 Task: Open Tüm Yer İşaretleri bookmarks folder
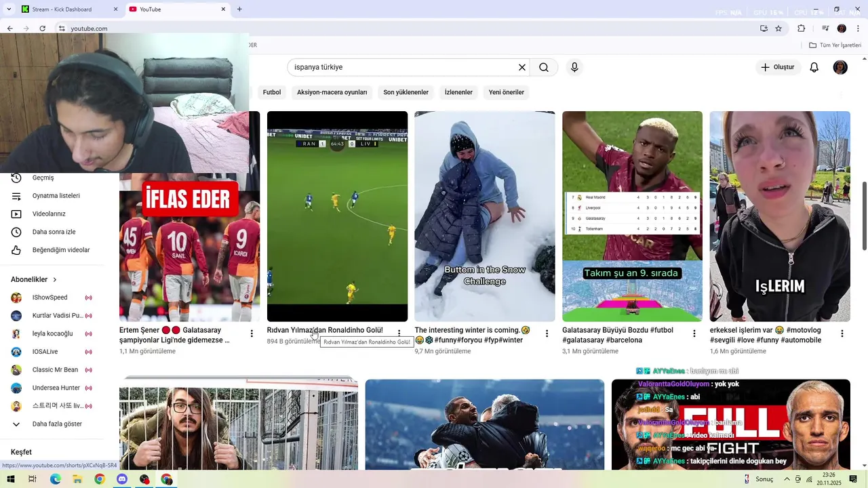tap(835, 45)
